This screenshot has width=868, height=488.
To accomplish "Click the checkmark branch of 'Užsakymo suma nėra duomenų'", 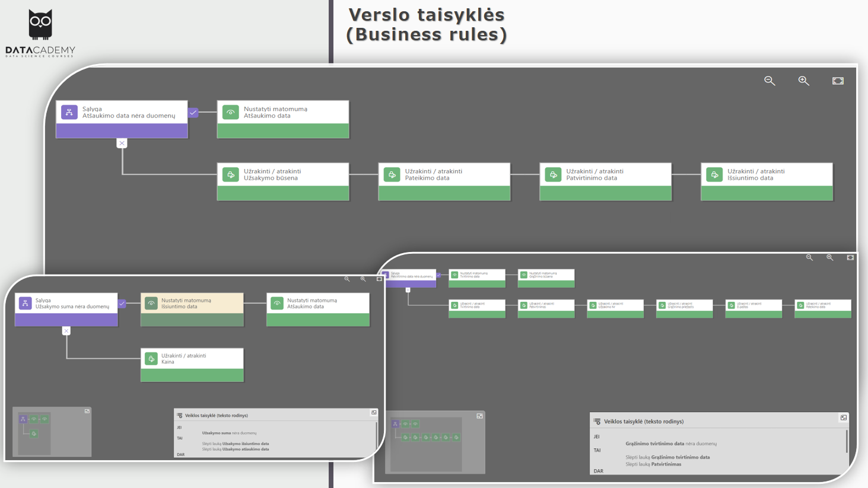I will 122,303.
